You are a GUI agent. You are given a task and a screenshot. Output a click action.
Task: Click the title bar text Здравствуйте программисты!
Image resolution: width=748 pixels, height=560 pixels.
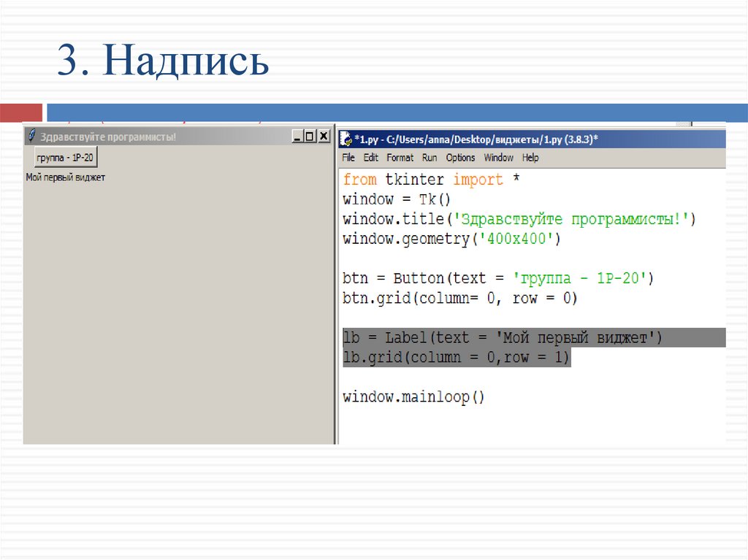tap(108, 137)
